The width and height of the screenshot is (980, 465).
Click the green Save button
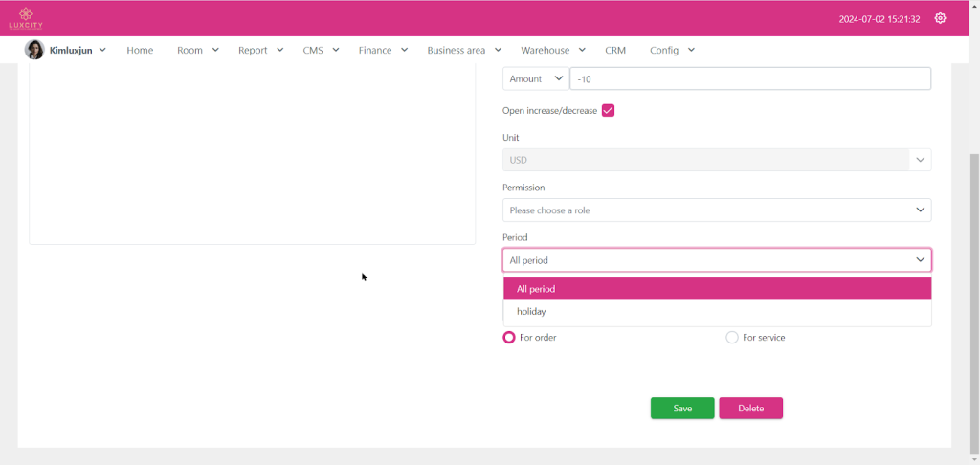[x=682, y=409]
